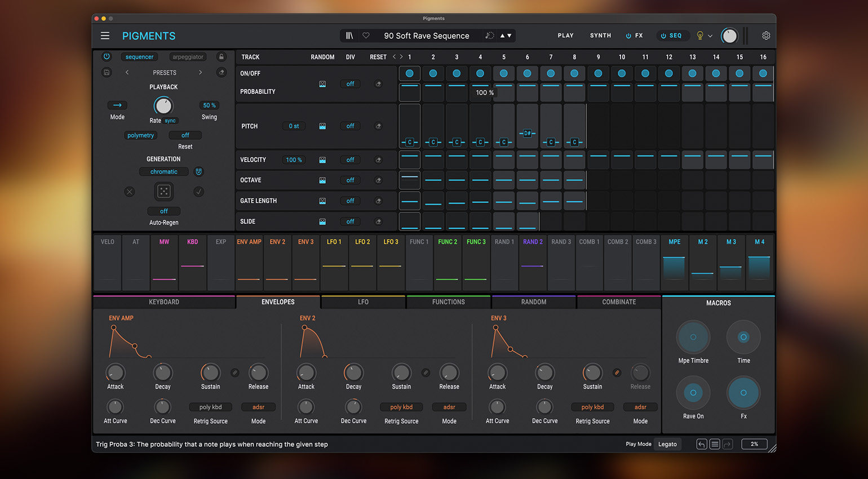The width and height of the screenshot is (868, 479).
Task: Open the Play Mode Legato dropdown
Action: pos(667,444)
